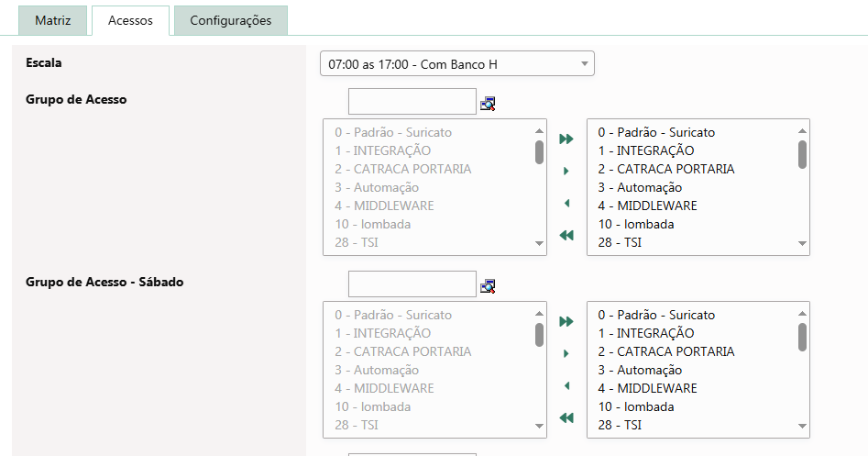Select '2 - CATRACA PORTARIA' in right Grupo de Acesso list
868x456 pixels.
[666, 169]
